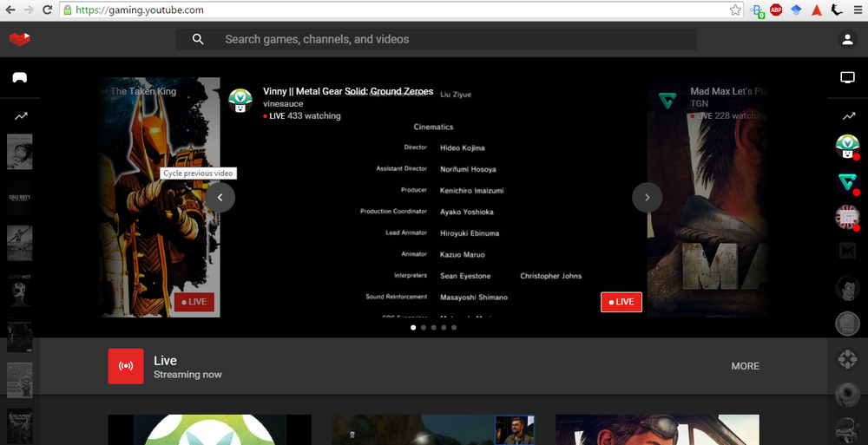Open the games controller sidebar icon

tap(19, 77)
